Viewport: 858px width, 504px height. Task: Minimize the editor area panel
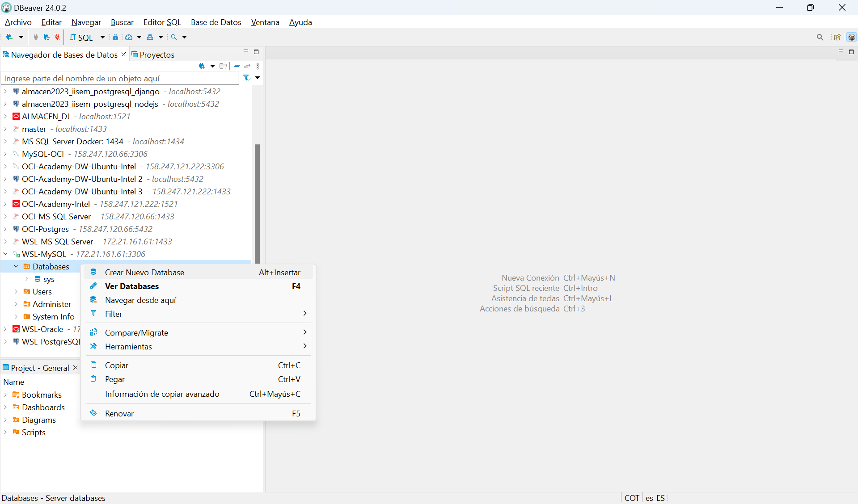841,51
